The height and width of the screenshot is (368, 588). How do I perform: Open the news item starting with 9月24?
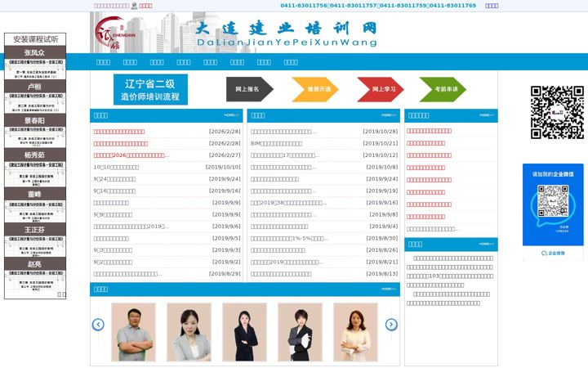click(x=115, y=179)
